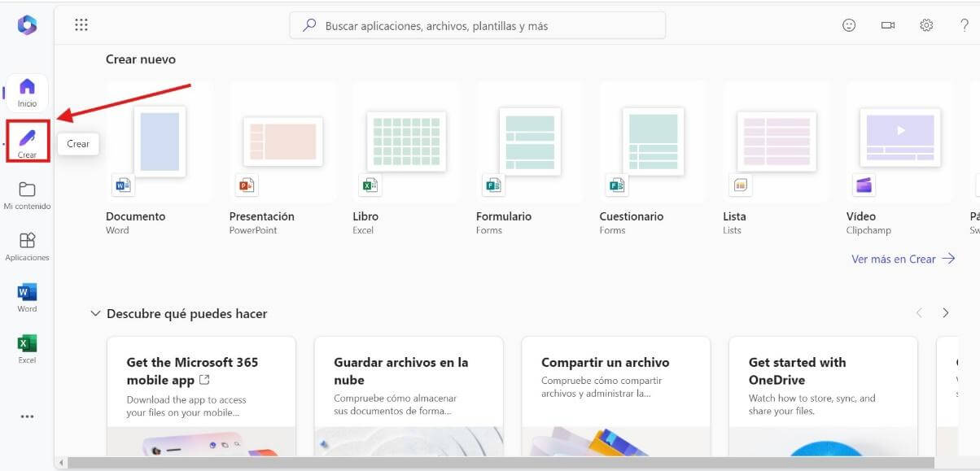The image size is (980, 471).
Task: Create a new Excel Libro thumbnail
Action: point(405,142)
